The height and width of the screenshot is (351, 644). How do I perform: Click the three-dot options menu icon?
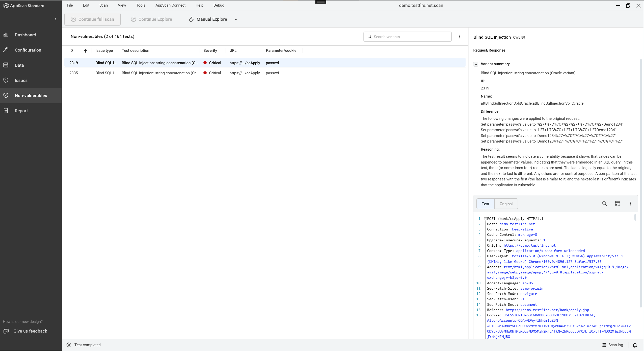click(460, 36)
